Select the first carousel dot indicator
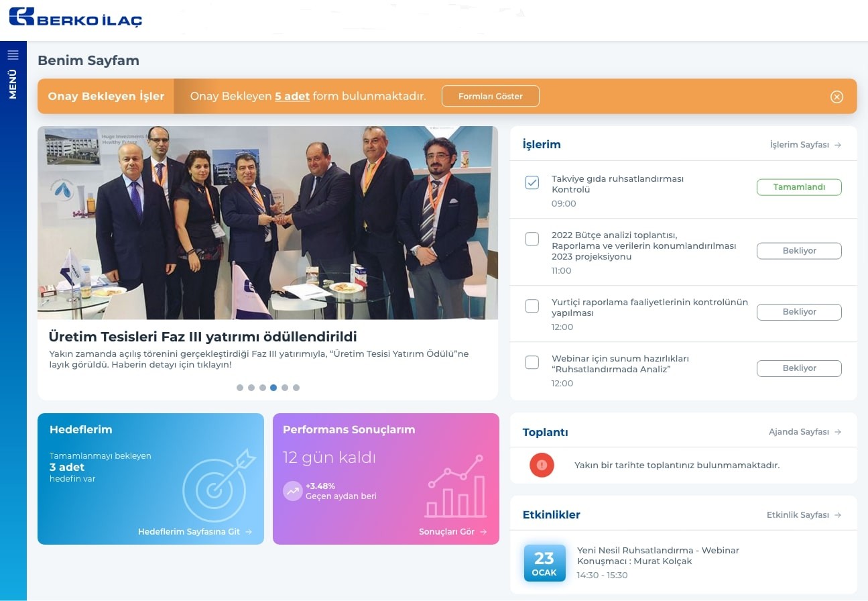 240,388
